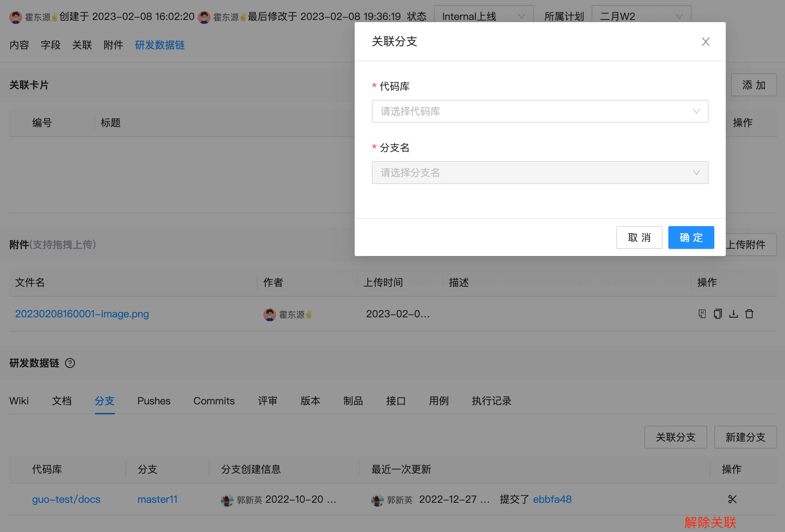Open repository link guo-test/docs

click(66, 499)
